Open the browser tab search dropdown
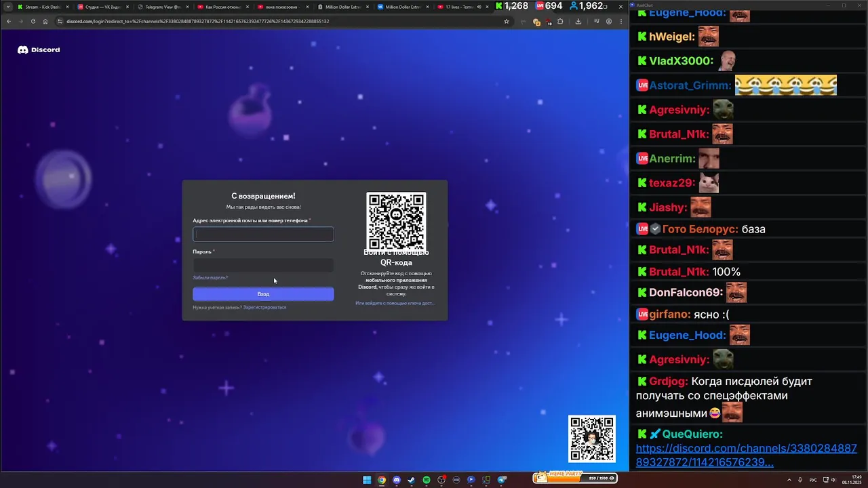Screen dimensions: 868x488 click(x=7, y=7)
